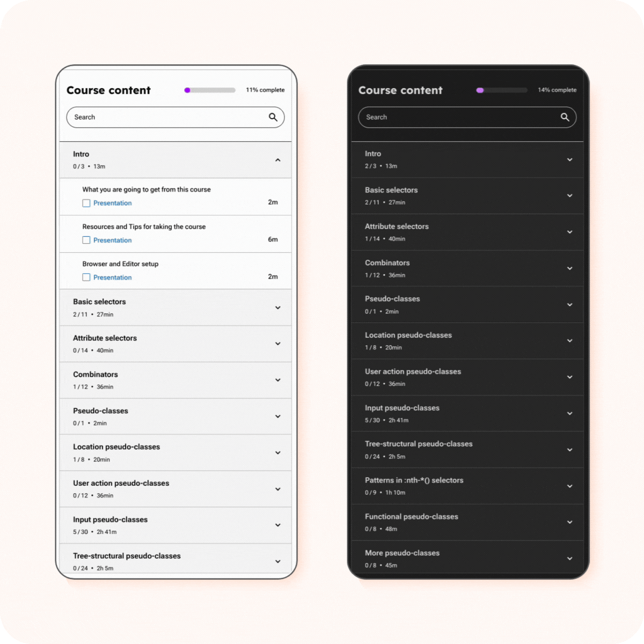Open Tree-structural pseudo-classes section in dark panel
The height and width of the screenshot is (644, 644).
coord(467,450)
